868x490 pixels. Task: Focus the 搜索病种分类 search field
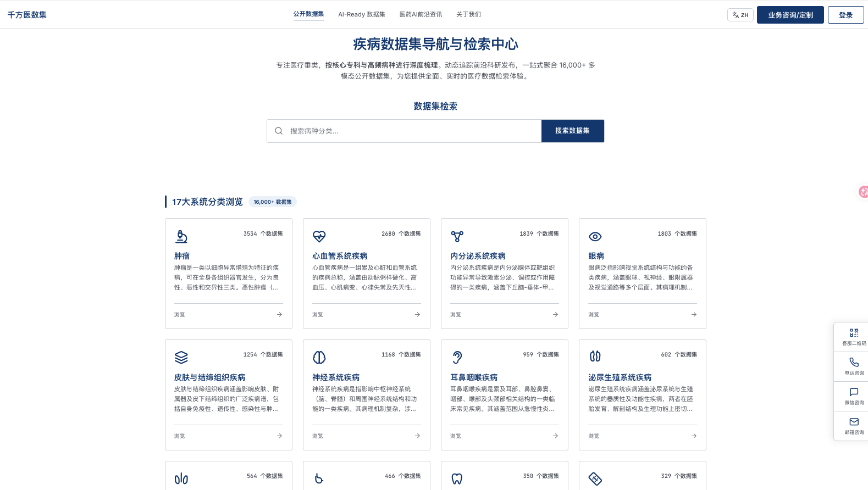tap(404, 131)
